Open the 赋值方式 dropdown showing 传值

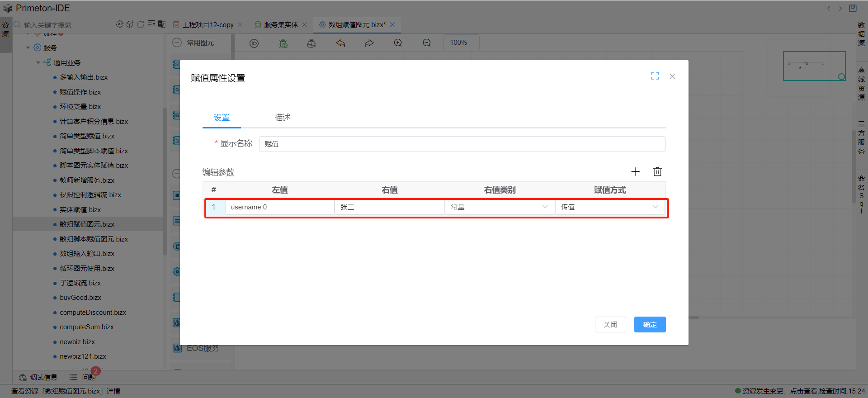click(x=609, y=207)
